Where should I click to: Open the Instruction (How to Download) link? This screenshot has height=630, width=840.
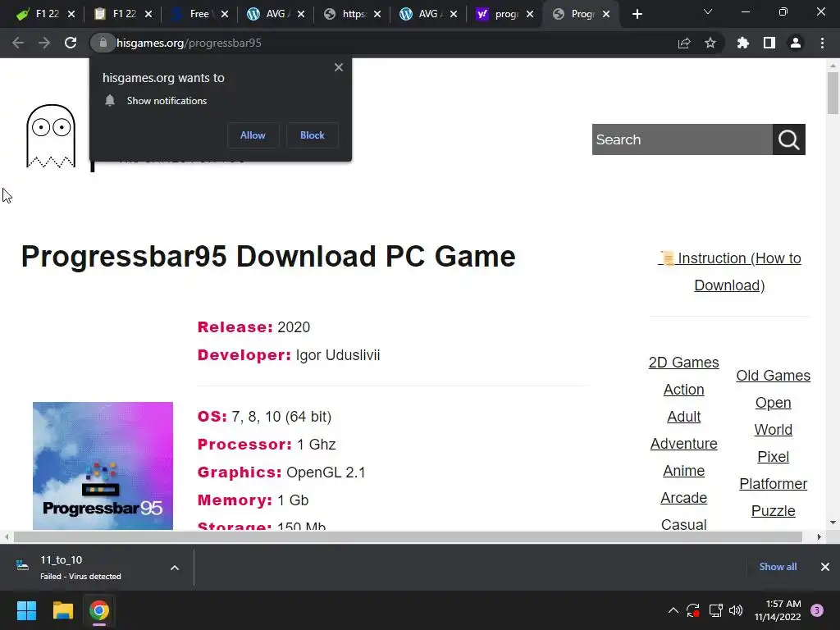coord(729,272)
